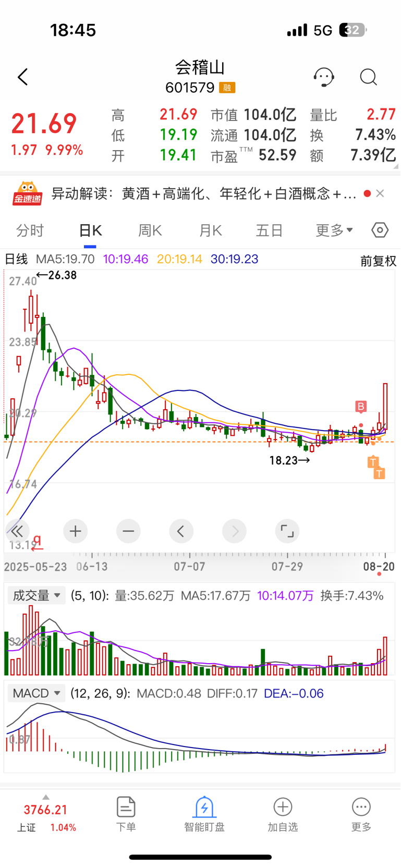This screenshot has width=401, height=868.
Task: Tap the stock name 会稽山
Action: 200,67
